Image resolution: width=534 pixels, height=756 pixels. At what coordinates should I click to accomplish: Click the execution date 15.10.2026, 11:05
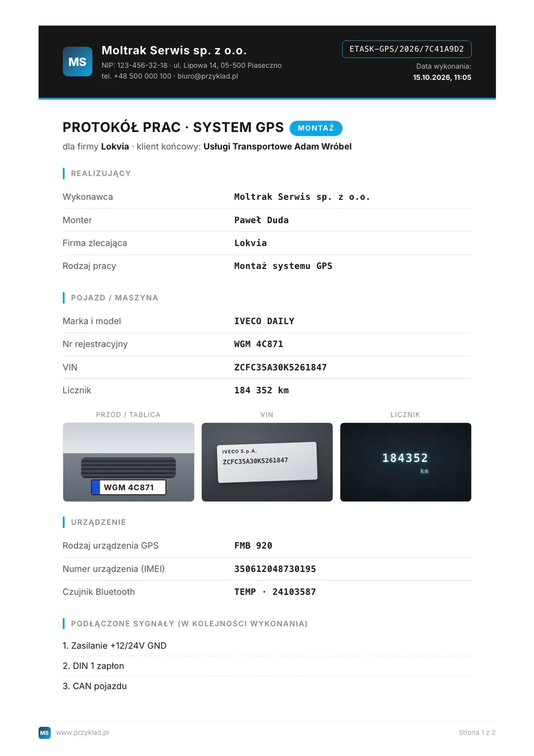[x=442, y=77]
